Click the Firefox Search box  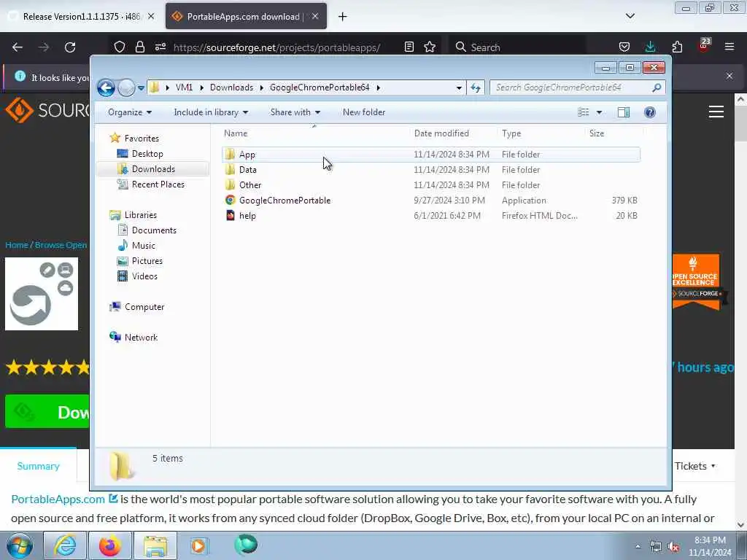click(x=517, y=47)
